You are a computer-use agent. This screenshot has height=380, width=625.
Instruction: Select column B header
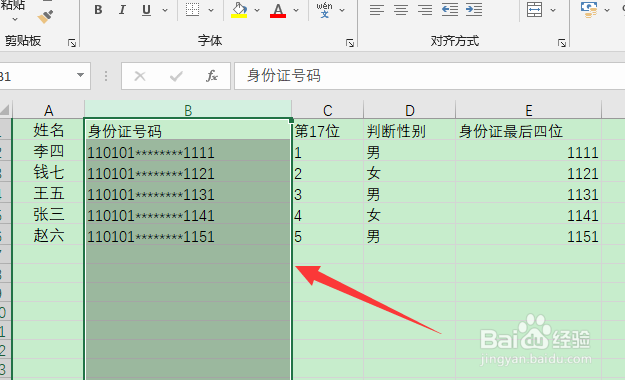[188, 110]
